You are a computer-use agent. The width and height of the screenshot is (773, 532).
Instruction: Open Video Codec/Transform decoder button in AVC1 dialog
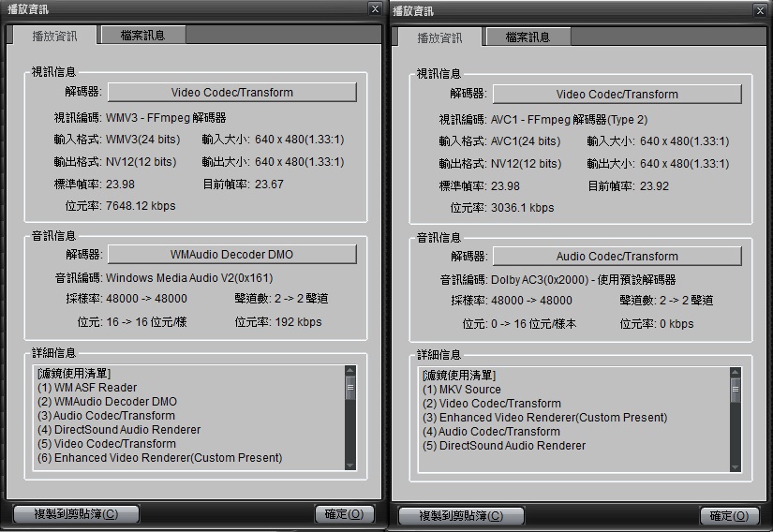(617, 95)
